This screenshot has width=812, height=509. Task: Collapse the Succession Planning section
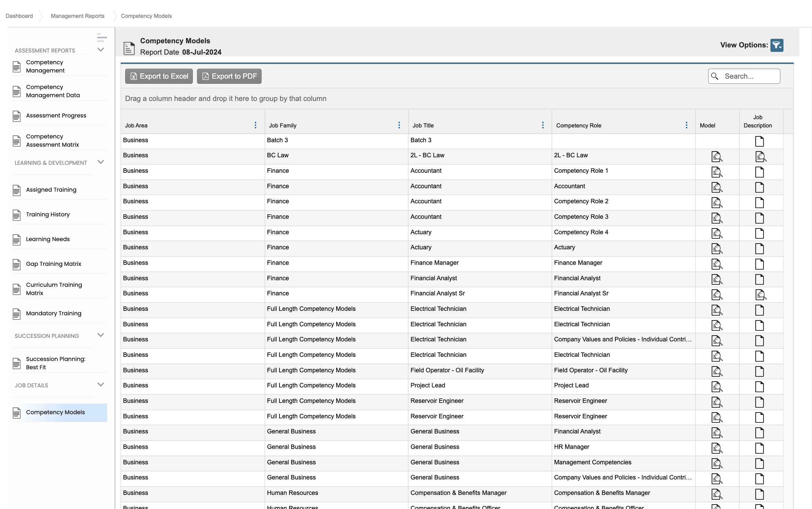point(101,335)
